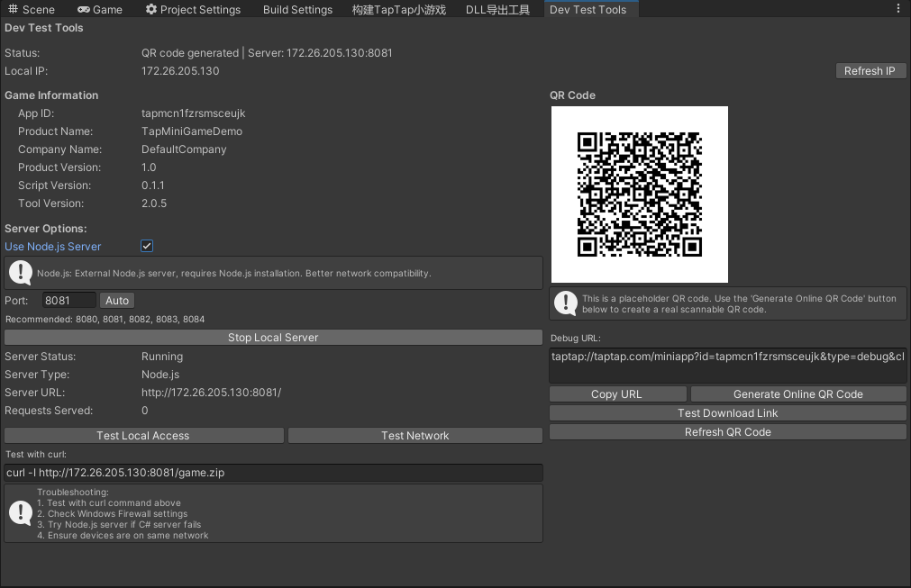Click the Company Name value DefaultCompany
The height and width of the screenshot is (588, 911).
tap(184, 149)
